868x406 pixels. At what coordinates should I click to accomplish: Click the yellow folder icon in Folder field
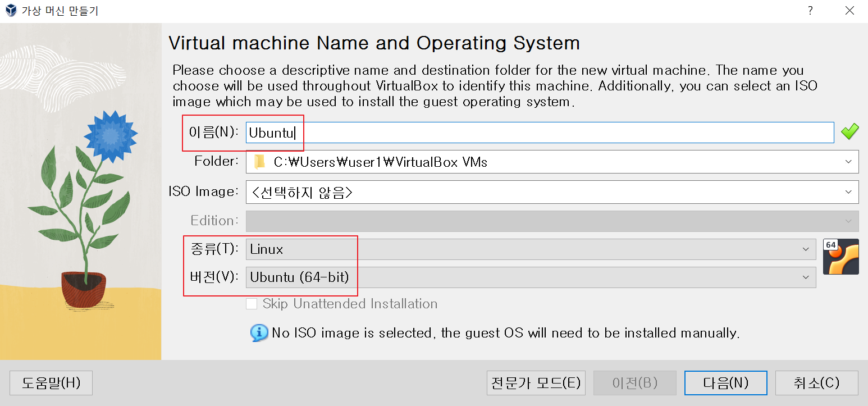(x=259, y=162)
